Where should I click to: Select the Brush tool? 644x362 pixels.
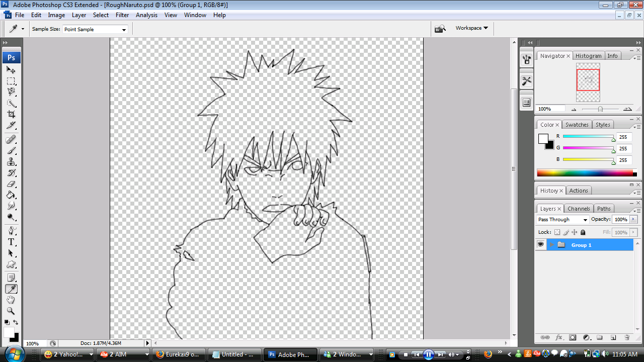pos(11,150)
